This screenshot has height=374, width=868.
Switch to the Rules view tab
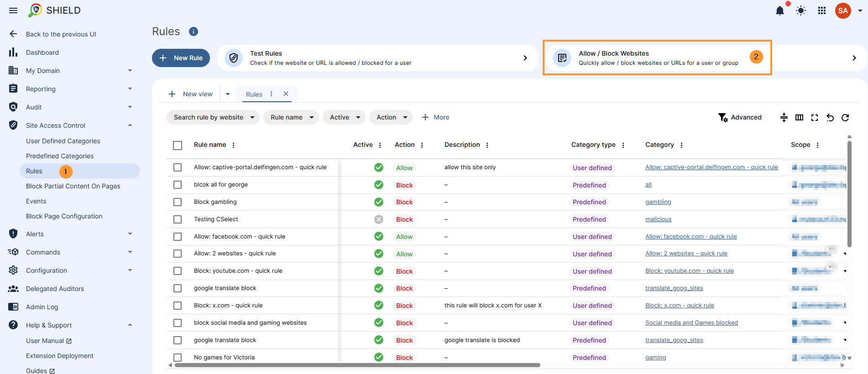click(x=254, y=94)
